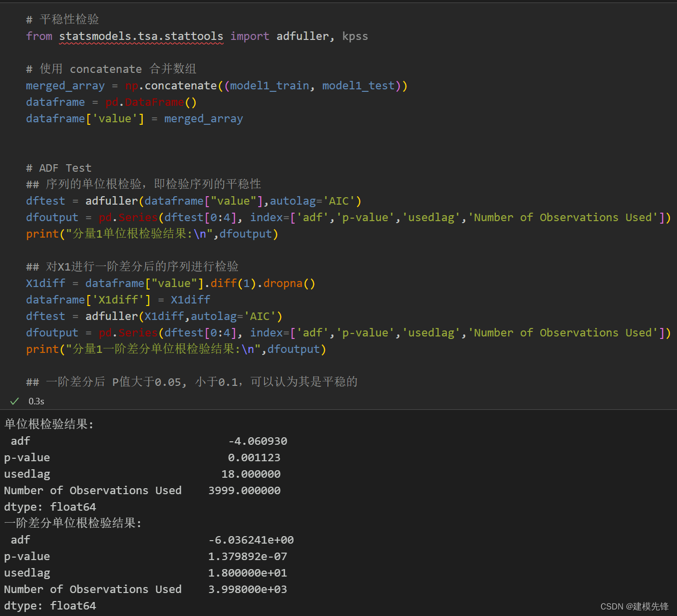The image size is (677, 616).
Task: Click 'merged_array' in the np.concatenate line
Action: click(65, 86)
